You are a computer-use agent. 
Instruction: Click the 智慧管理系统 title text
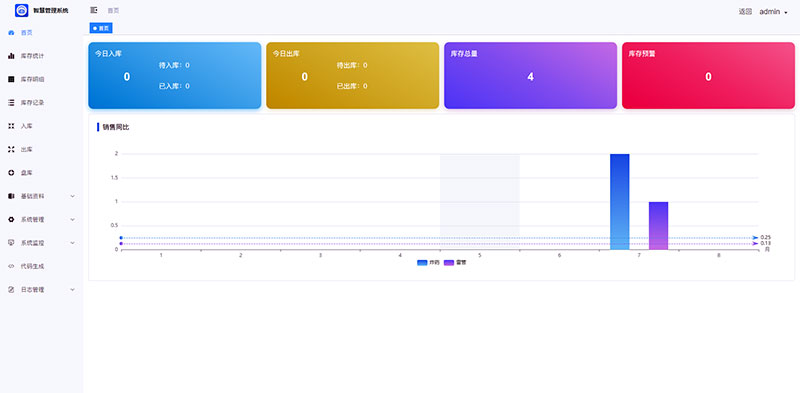point(51,10)
